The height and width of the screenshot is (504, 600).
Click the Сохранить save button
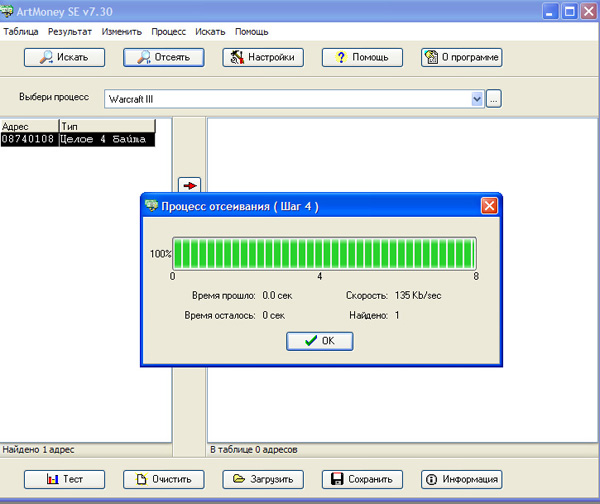click(x=362, y=479)
